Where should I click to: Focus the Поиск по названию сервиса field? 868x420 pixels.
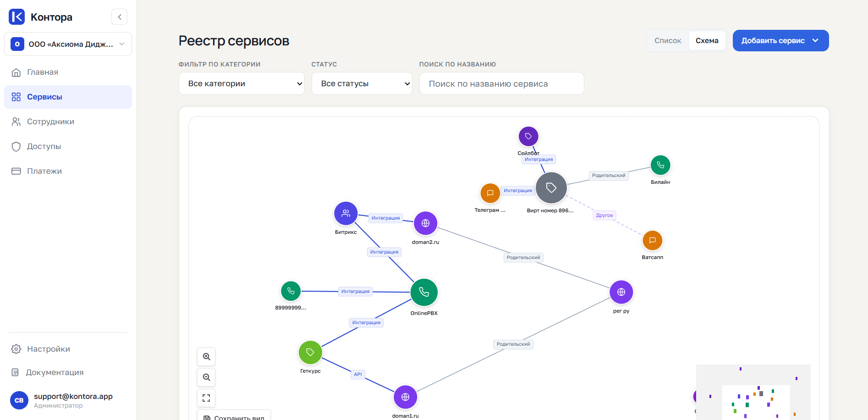[501, 83]
